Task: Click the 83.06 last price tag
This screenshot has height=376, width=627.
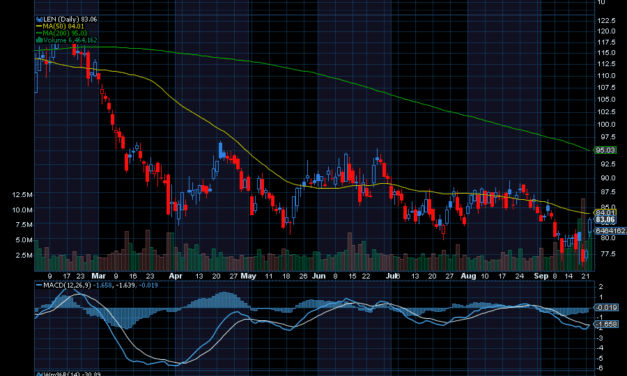Action: pyautogui.click(x=605, y=220)
